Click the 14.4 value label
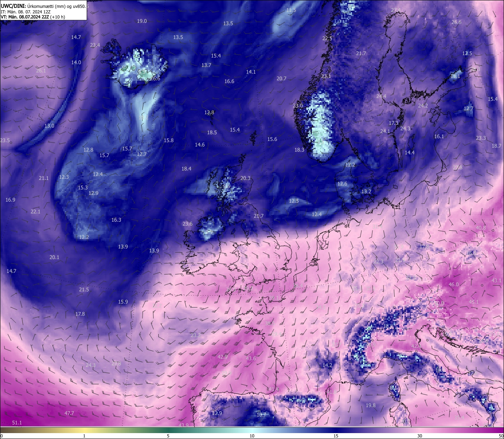Screen dimensions: 504x439 pyautogui.click(x=410, y=152)
